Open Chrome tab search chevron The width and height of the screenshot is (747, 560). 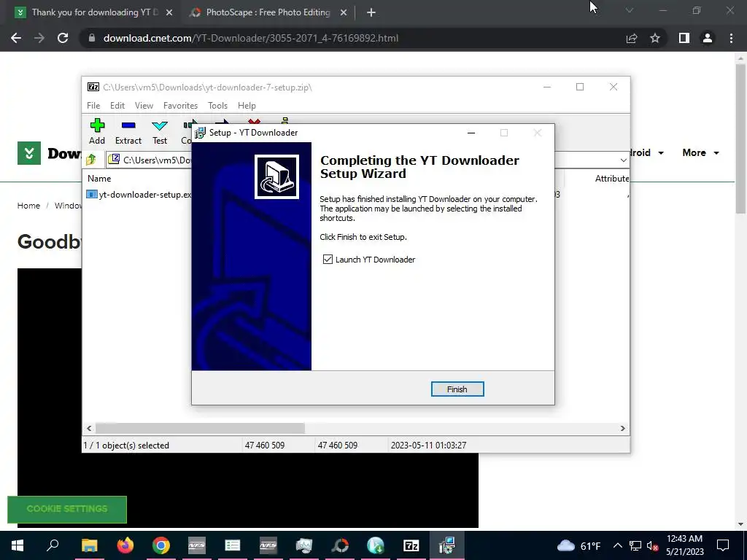[x=630, y=10]
